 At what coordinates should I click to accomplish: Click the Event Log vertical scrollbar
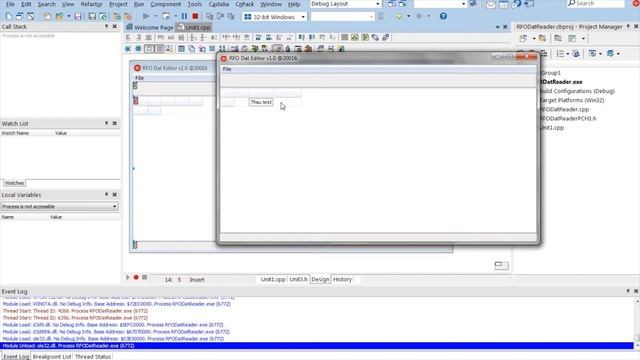pos(637,324)
